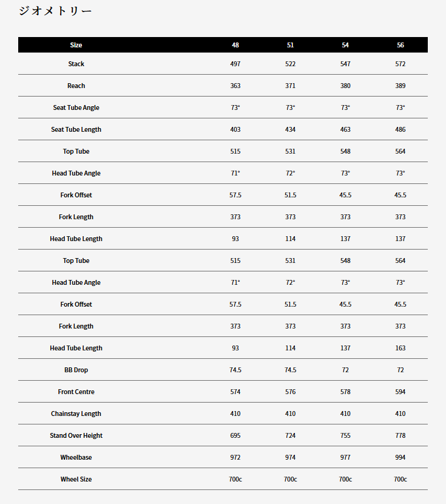Image resolution: width=446 pixels, height=504 pixels.
Task: Select the Wheelbase row label
Action: [76, 457]
